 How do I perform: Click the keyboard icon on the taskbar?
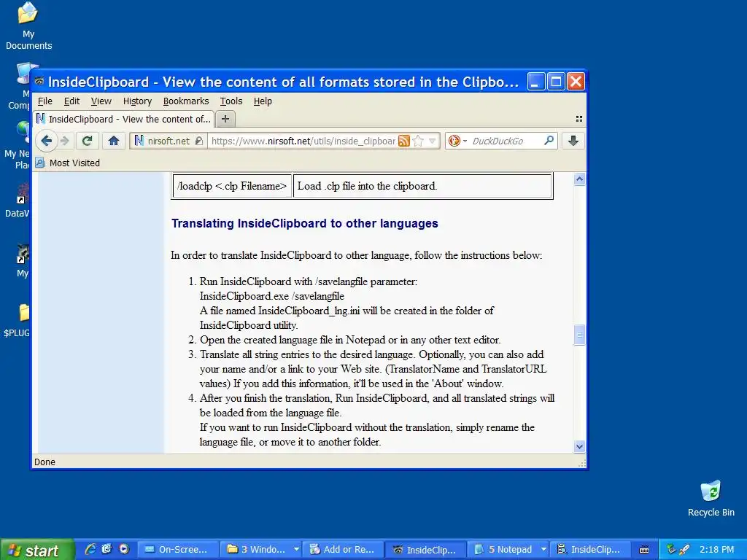tap(644, 550)
